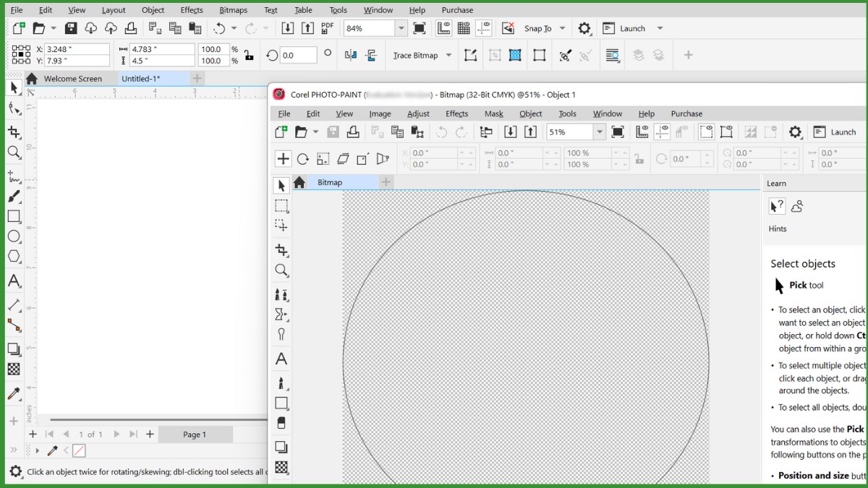Click object width field showing 4.783
Screen dimensions: 868x488
pos(162,49)
